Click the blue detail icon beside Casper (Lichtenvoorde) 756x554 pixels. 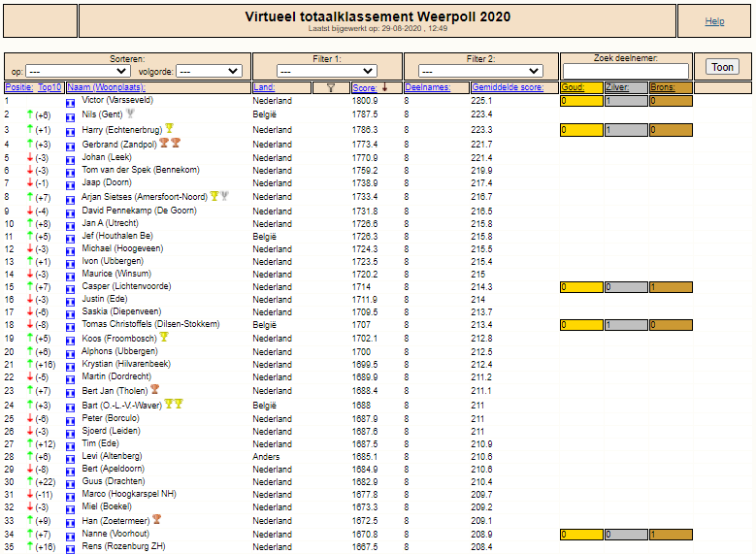point(71,289)
